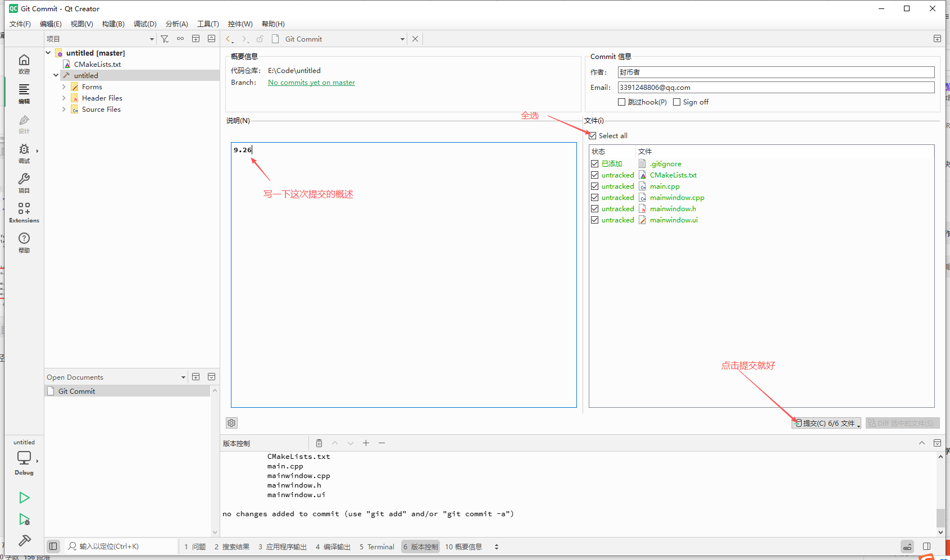Go to previous item in output pane
Screen dimensions: 950x560
point(334,443)
